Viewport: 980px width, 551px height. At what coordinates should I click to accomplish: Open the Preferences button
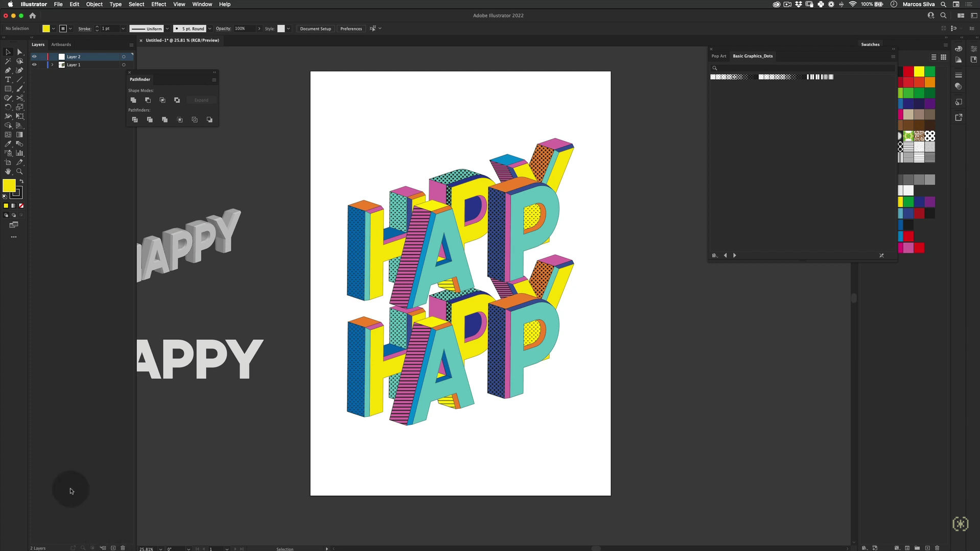pos(351,29)
